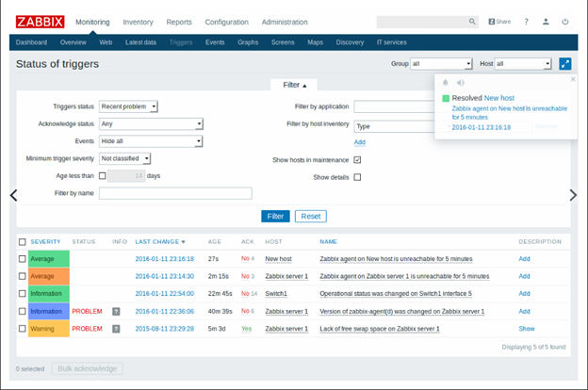Enable the Age less than checkbox

(x=103, y=175)
